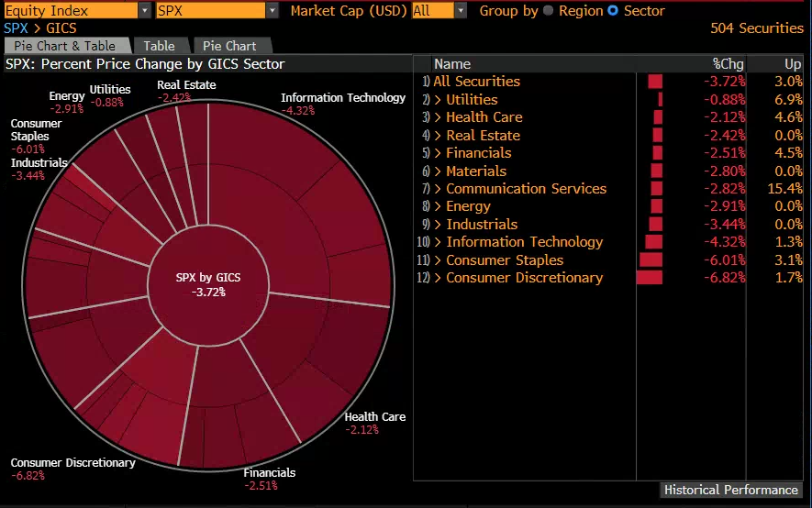The width and height of the screenshot is (812, 508).
Task: Select the Region group-by radio button
Action: 549,11
